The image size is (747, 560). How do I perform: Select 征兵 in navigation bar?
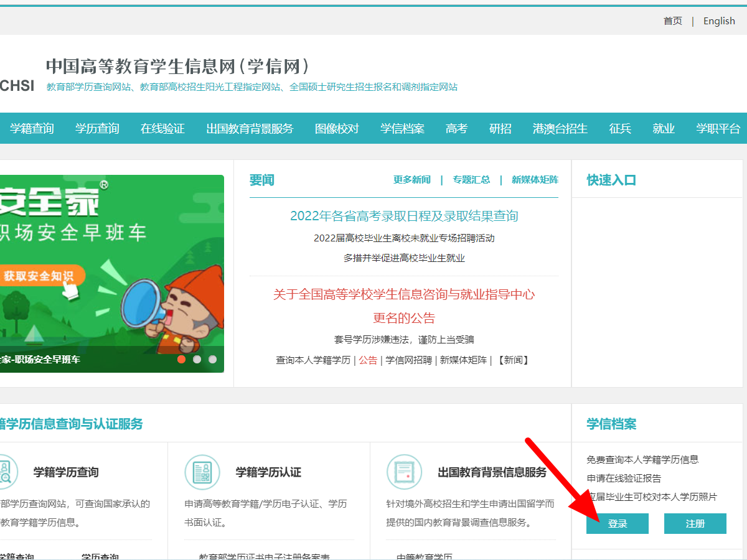620,129
